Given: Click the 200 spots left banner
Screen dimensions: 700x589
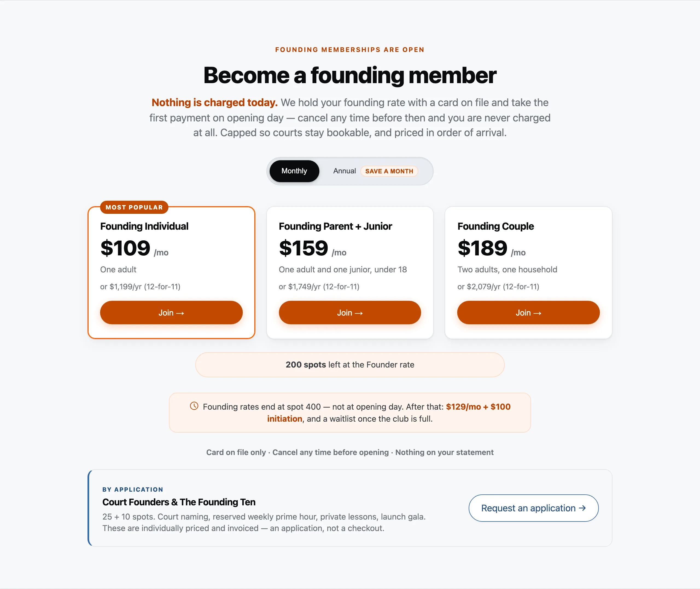Looking at the screenshot, I should click(350, 365).
